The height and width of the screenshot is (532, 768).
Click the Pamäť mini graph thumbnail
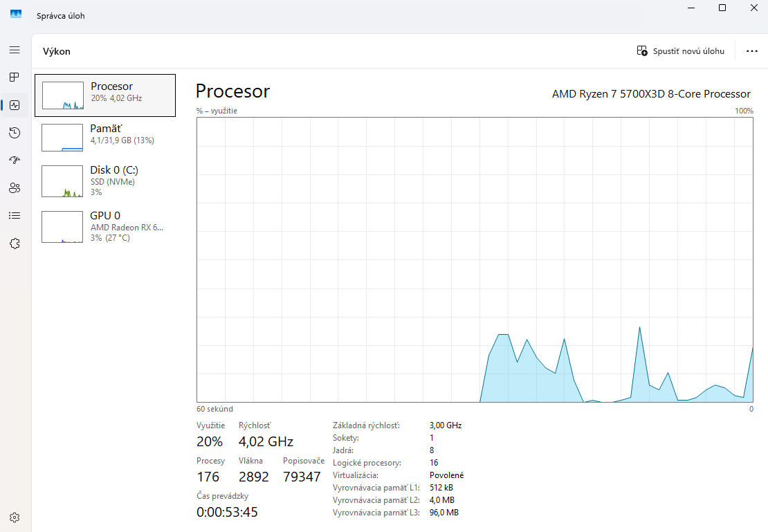(62, 138)
